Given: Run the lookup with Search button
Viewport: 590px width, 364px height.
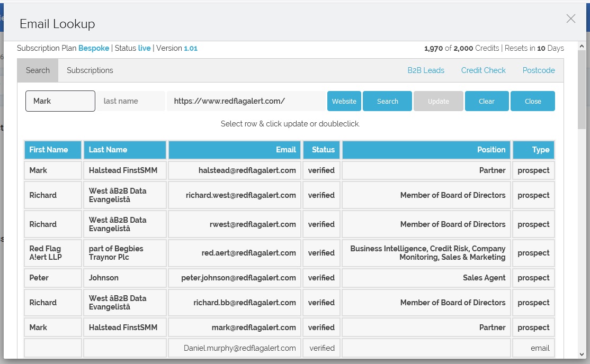Looking at the screenshot, I should (x=387, y=101).
